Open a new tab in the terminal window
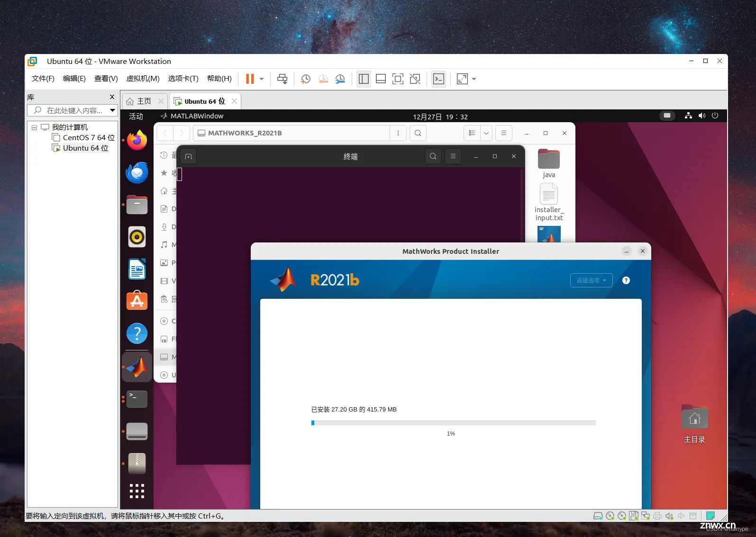 pos(189,157)
